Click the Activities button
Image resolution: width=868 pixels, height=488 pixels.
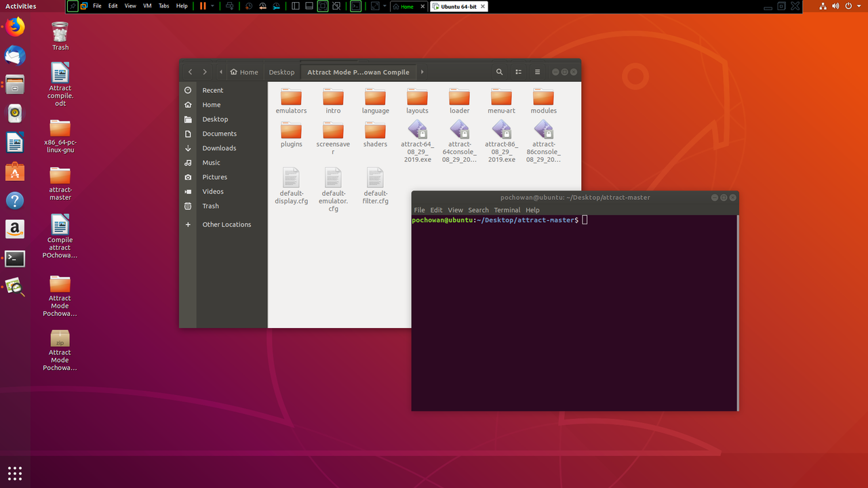[x=21, y=6]
